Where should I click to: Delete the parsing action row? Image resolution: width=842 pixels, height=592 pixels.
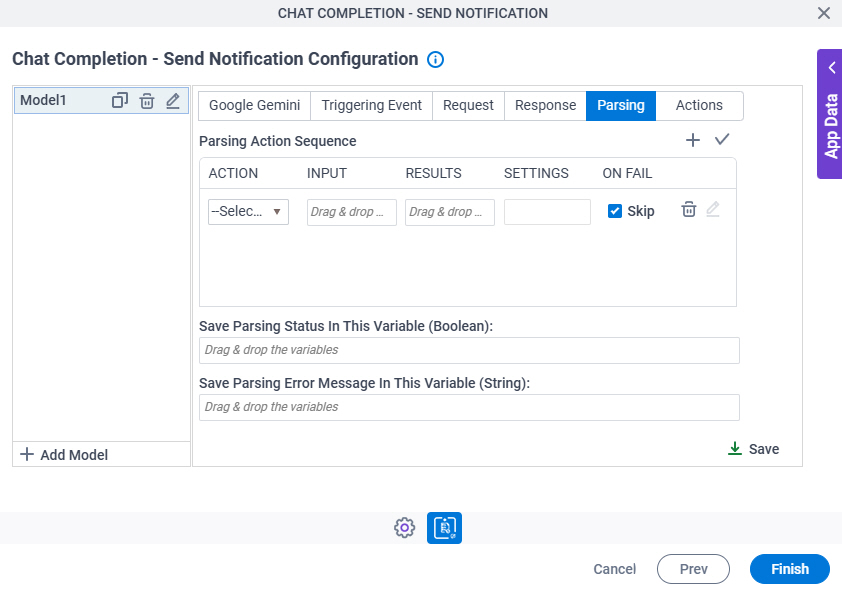689,210
